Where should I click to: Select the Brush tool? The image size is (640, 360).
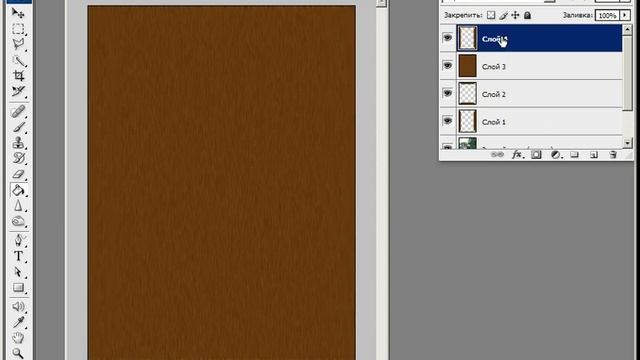point(18,127)
